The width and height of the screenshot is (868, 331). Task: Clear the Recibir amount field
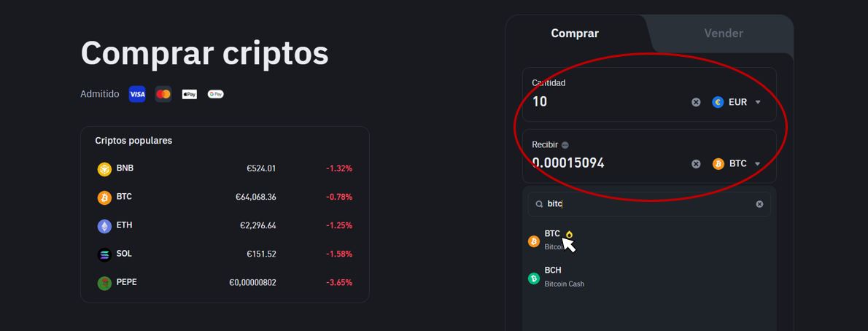pos(696,164)
